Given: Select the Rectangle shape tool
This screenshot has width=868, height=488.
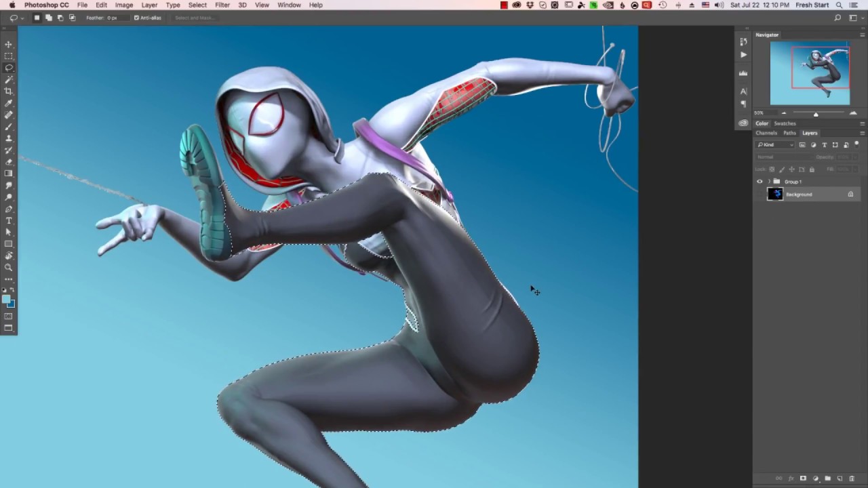Looking at the screenshot, I should [x=9, y=244].
